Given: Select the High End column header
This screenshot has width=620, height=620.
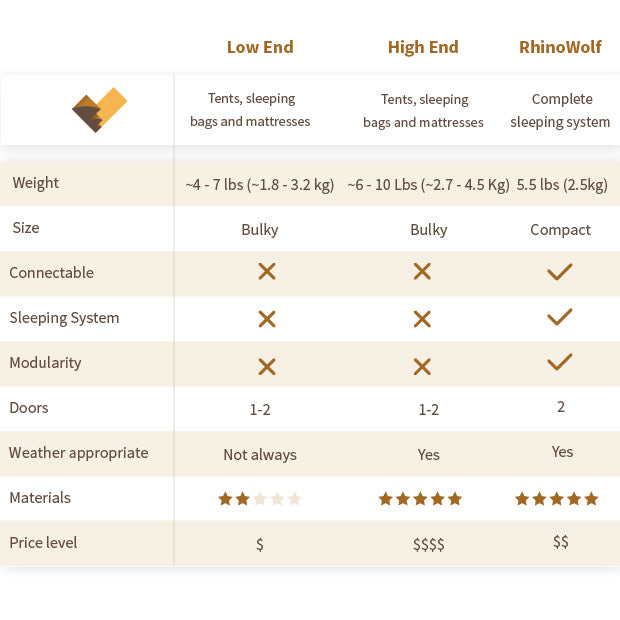Looking at the screenshot, I should coord(423,47).
